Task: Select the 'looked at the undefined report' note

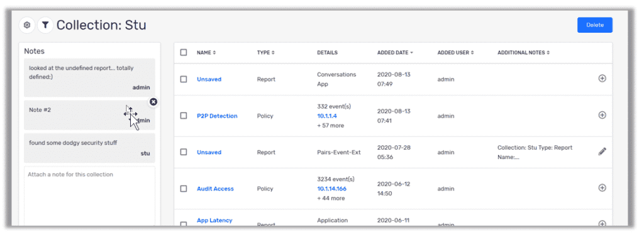Action: [89, 77]
